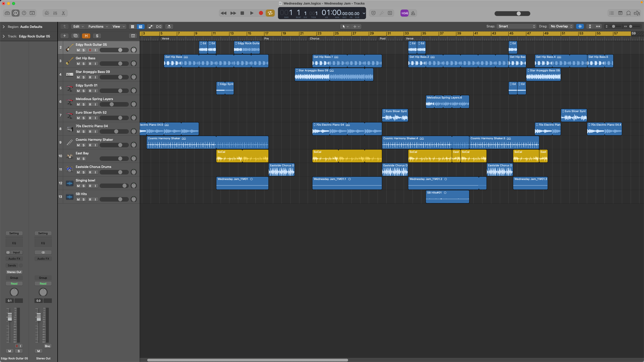Toggle the Catch playhead button
The image size is (644, 362).
pyautogui.click(x=169, y=26)
